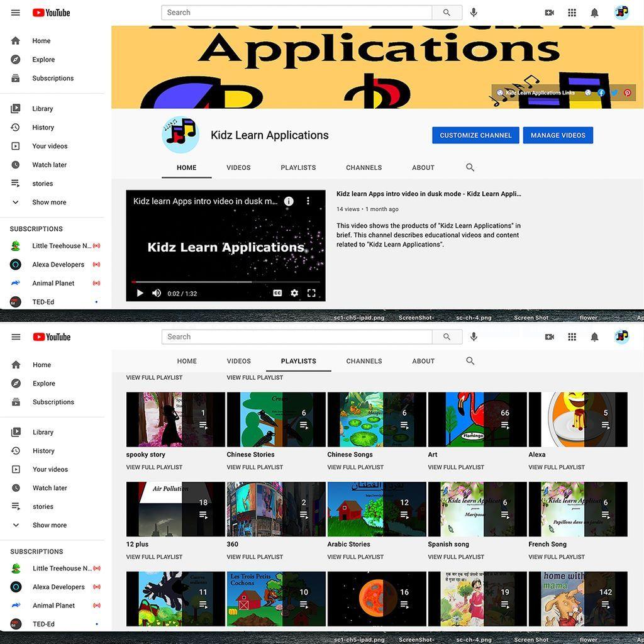Click Pinterest link icon on channel banner

click(x=627, y=93)
